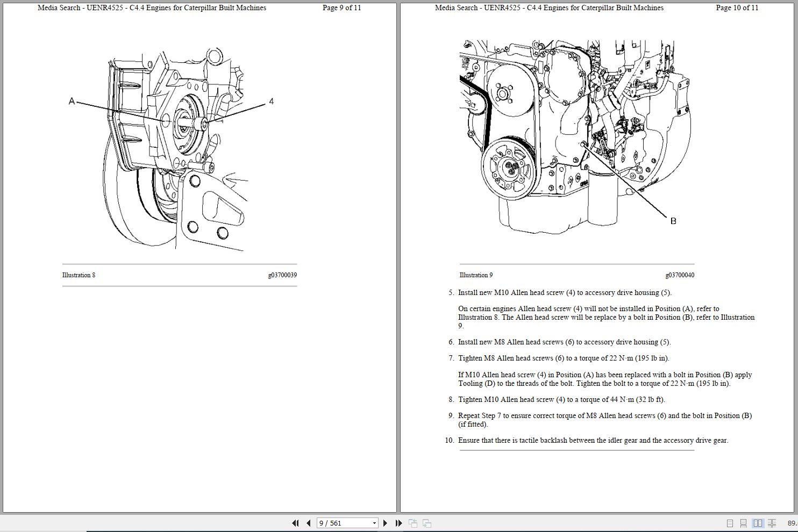Click step 10 about idler gear backlash
Screen dimensions: 798x532
point(592,440)
